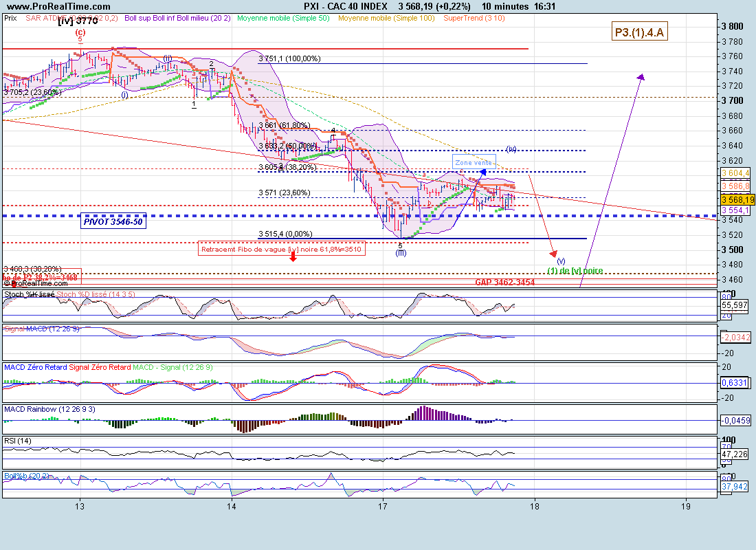Click the 10 minutes timeframe label
The image size is (756, 550).
pos(505,6)
